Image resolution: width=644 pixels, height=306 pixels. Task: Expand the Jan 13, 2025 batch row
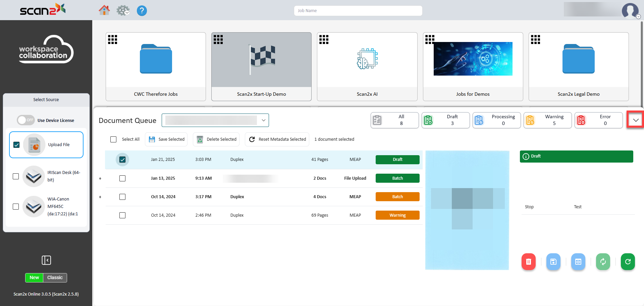tap(100, 179)
